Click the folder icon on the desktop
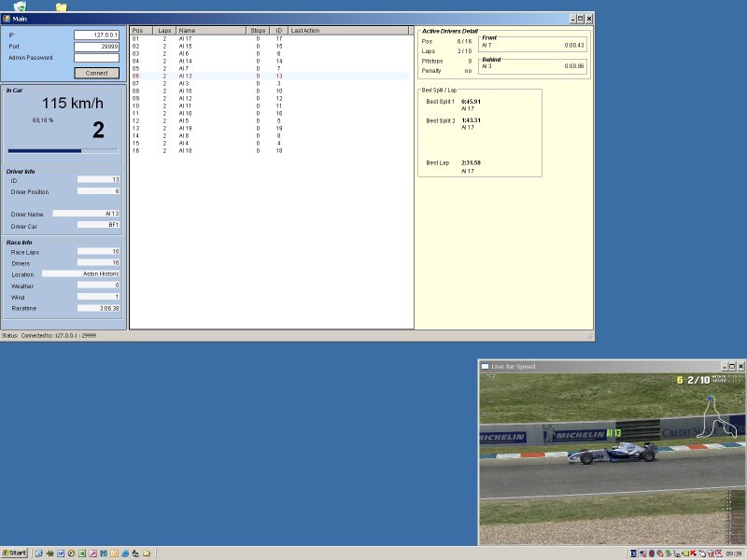Viewport: 747px width, 560px height. (62, 7)
